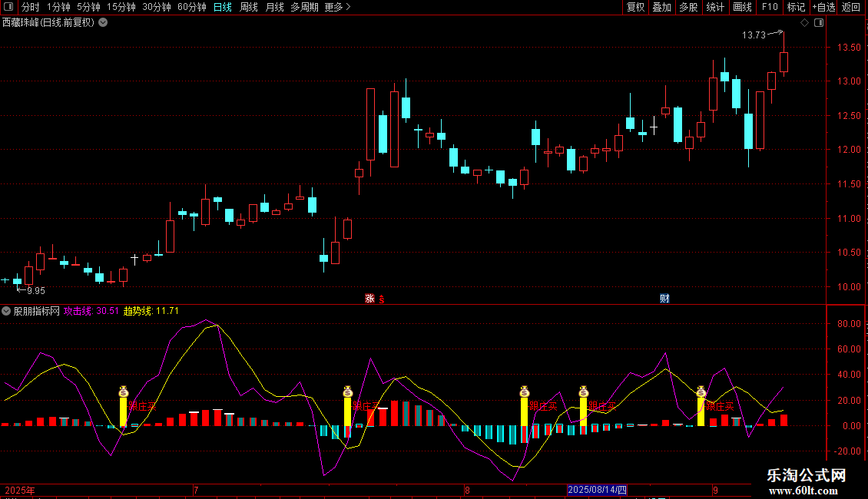Click the red S marker icon
Image resolution: width=868 pixels, height=499 pixels.
pos(382,299)
